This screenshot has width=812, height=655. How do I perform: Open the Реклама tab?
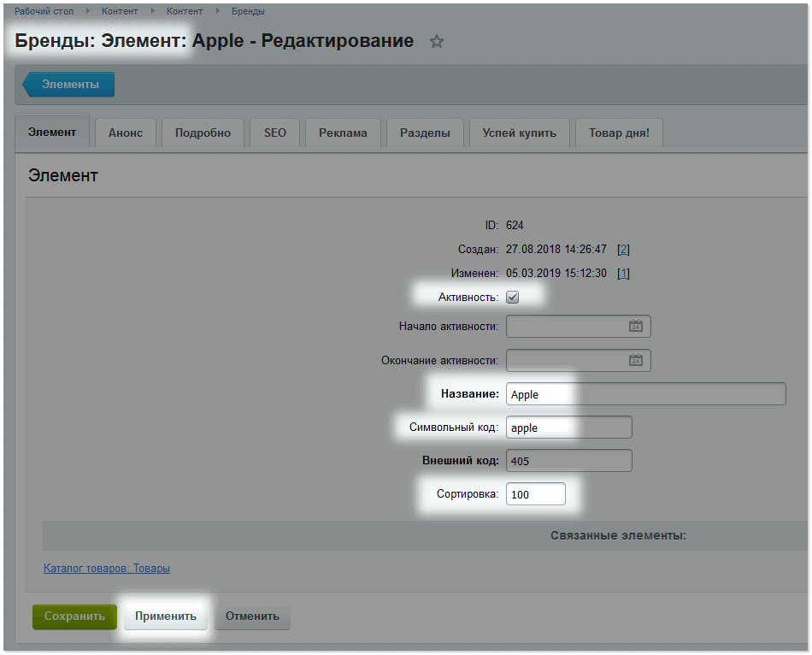click(343, 133)
